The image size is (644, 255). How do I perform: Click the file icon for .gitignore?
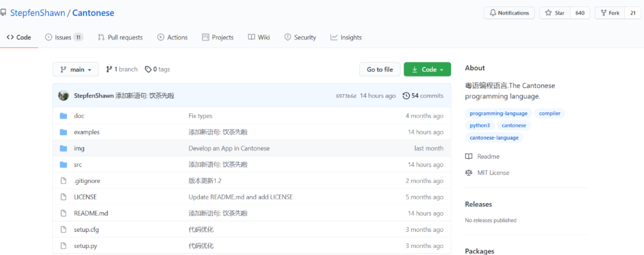coord(63,181)
